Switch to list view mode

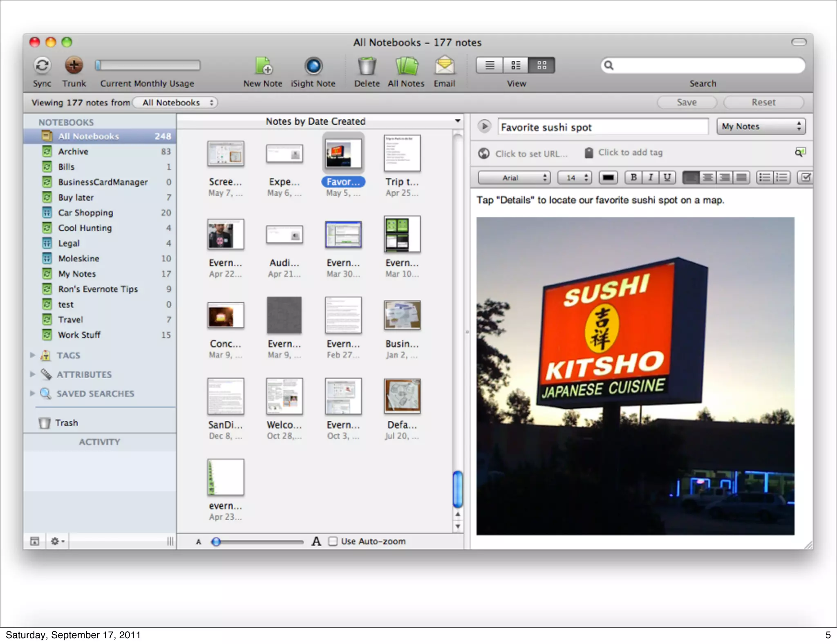490,65
